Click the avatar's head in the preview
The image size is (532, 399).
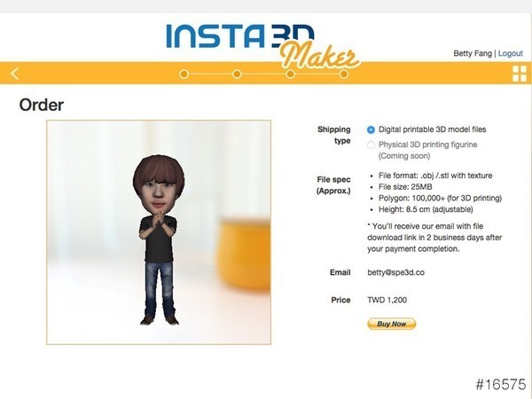click(159, 184)
